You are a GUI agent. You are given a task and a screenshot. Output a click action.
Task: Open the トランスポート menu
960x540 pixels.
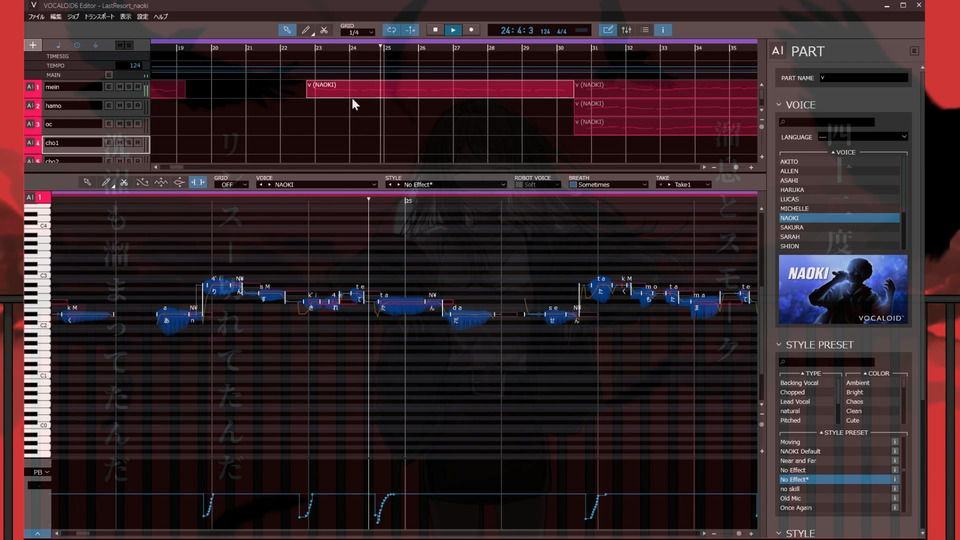99,17
